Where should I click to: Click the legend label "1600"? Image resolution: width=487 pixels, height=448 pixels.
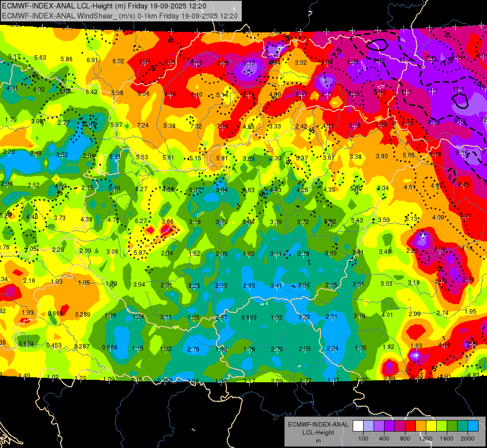(x=446, y=439)
